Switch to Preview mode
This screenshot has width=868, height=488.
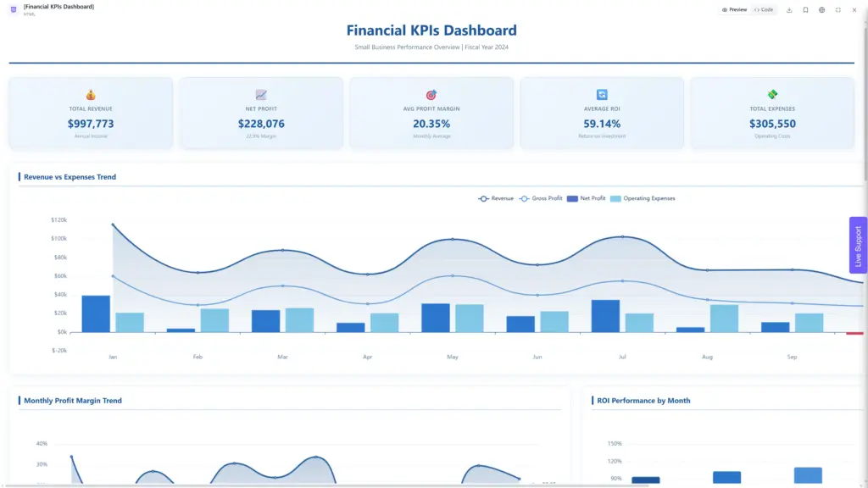pos(734,10)
